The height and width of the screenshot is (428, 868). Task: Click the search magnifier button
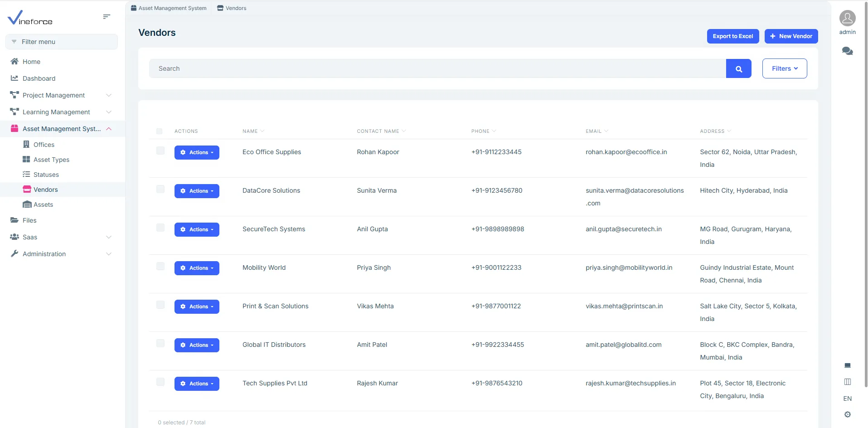[x=738, y=68]
